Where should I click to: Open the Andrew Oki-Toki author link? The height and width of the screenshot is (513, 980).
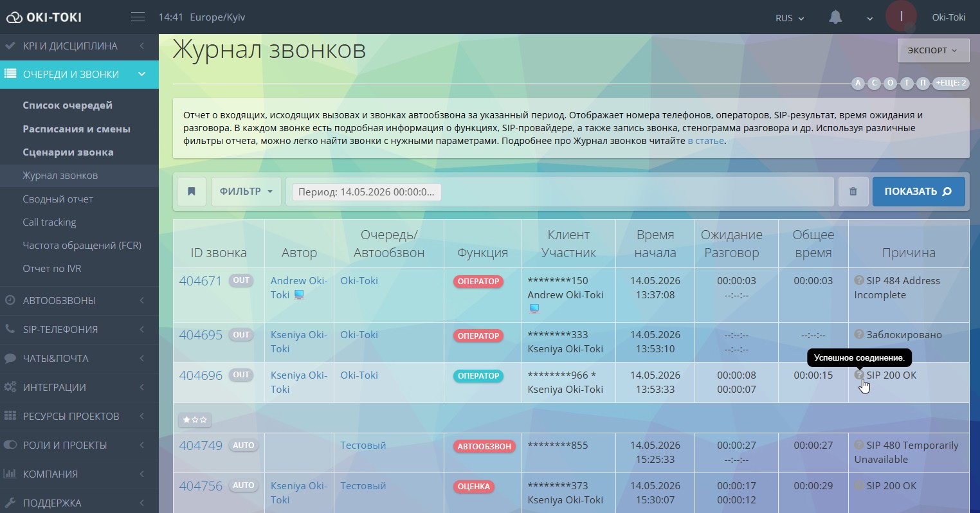[x=298, y=287]
